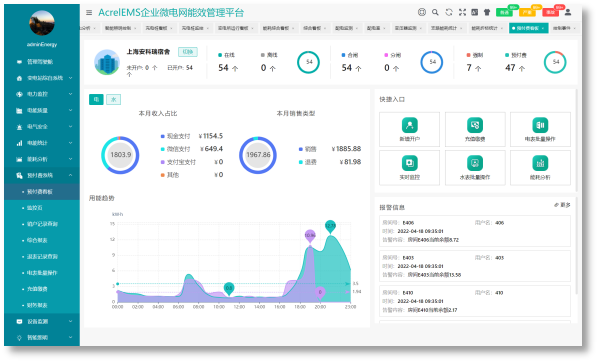Select the 电 toggle button
This screenshot has height=363, width=599.
click(96, 99)
